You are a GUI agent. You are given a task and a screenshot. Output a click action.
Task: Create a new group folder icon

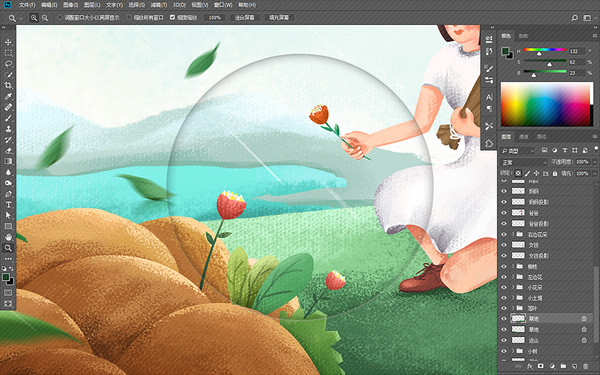click(563, 366)
